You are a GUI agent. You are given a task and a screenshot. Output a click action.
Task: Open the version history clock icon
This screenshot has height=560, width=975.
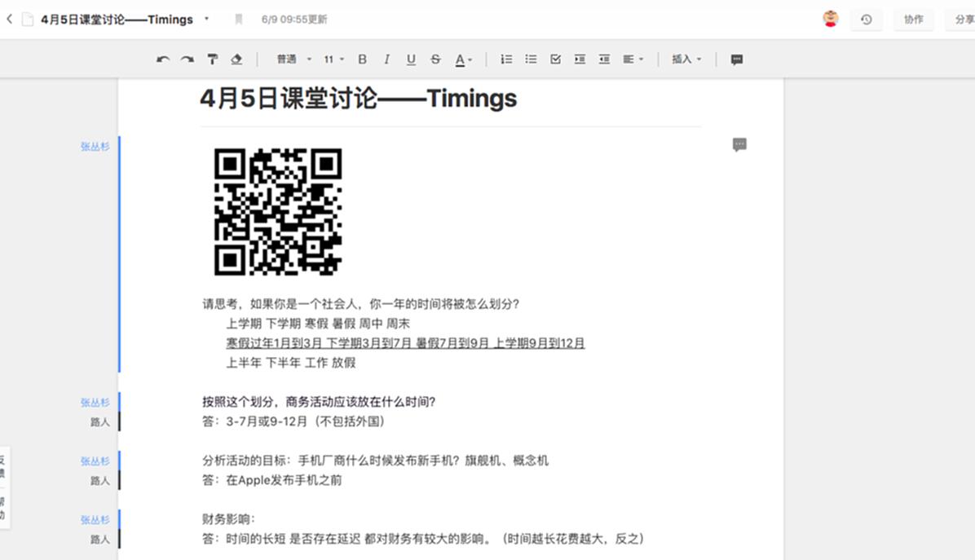point(867,20)
